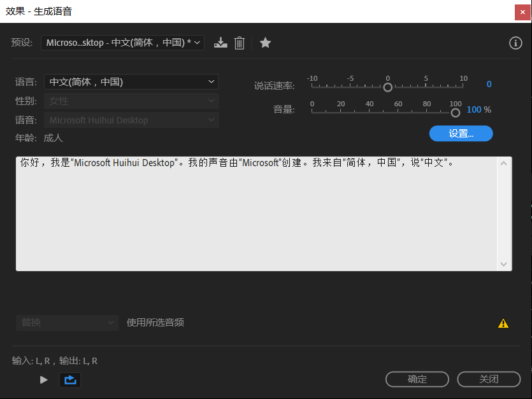Viewport: 532px width, 399px height.
Task: Click the yellow warning triangle icon
Action: tap(503, 323)
